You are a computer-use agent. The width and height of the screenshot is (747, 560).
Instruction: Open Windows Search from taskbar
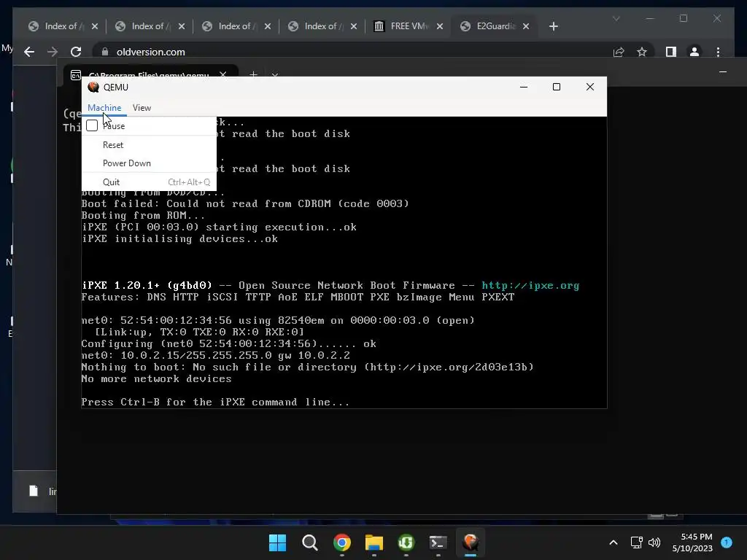(309, 542)
